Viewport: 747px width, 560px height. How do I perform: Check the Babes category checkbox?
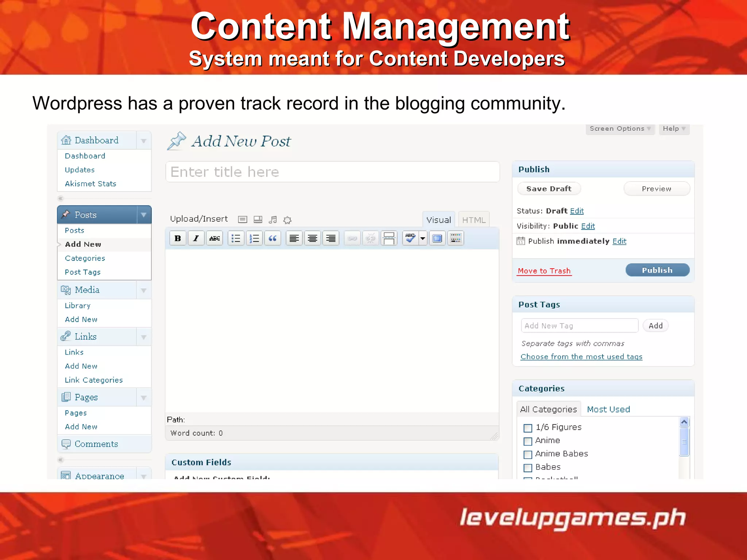(x=528, y=468)
